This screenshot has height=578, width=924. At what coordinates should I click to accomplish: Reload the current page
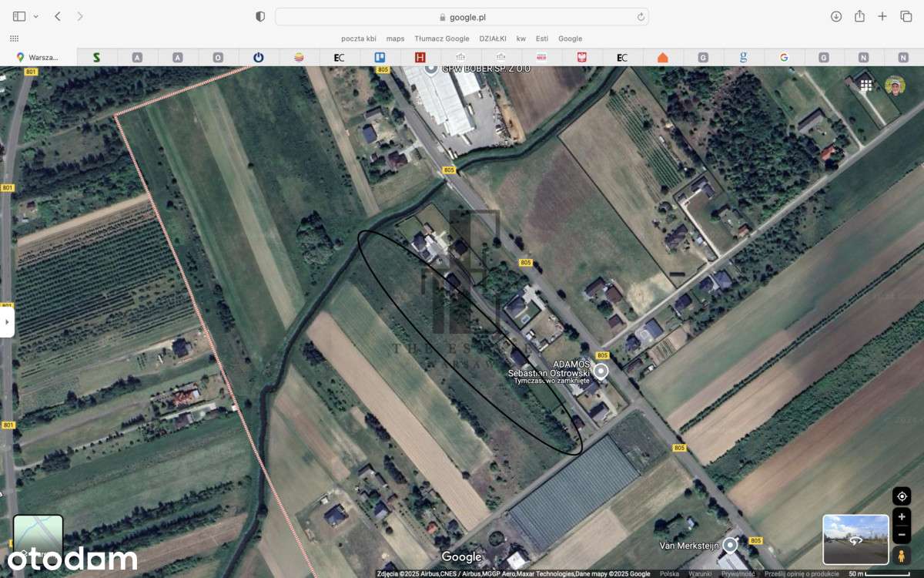[x=641, y=17]
